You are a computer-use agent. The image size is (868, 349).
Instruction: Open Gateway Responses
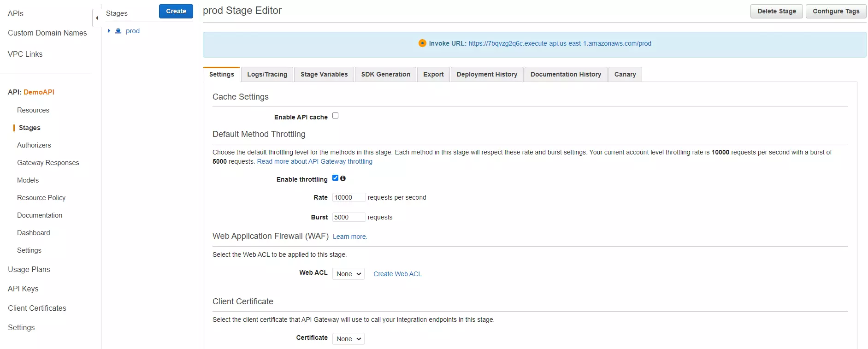tap(48, 163)
